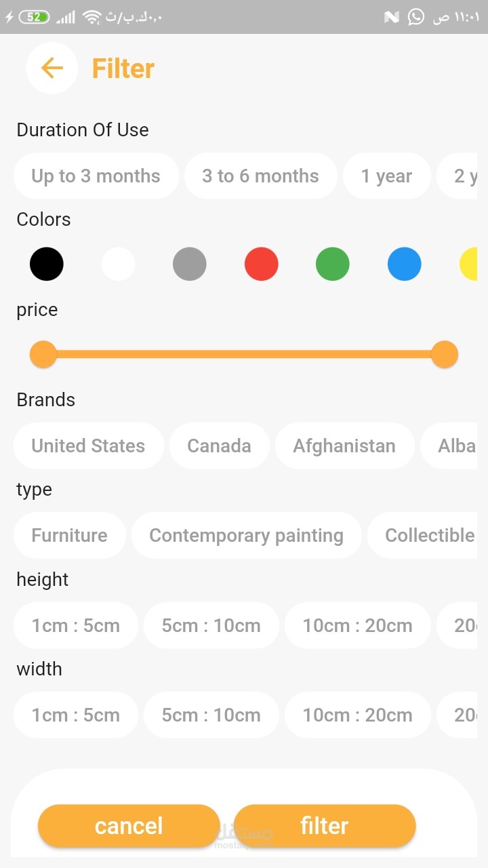
Task: Pick the red color swatch
Action: pos(261,264)
